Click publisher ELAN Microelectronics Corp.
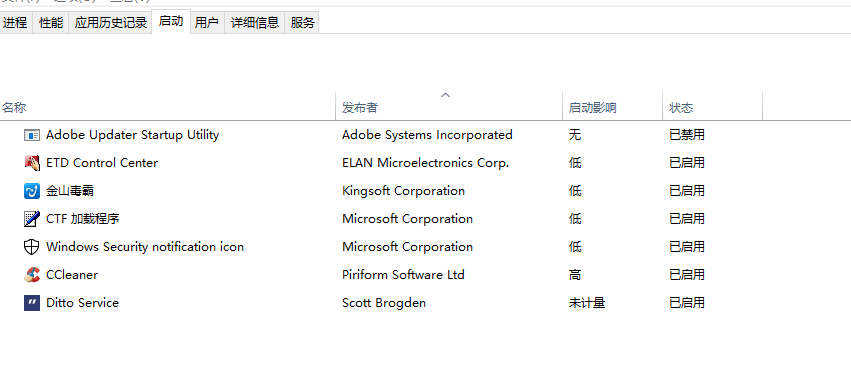This screenshot has width=851, height=381. [x=426, y=163]
